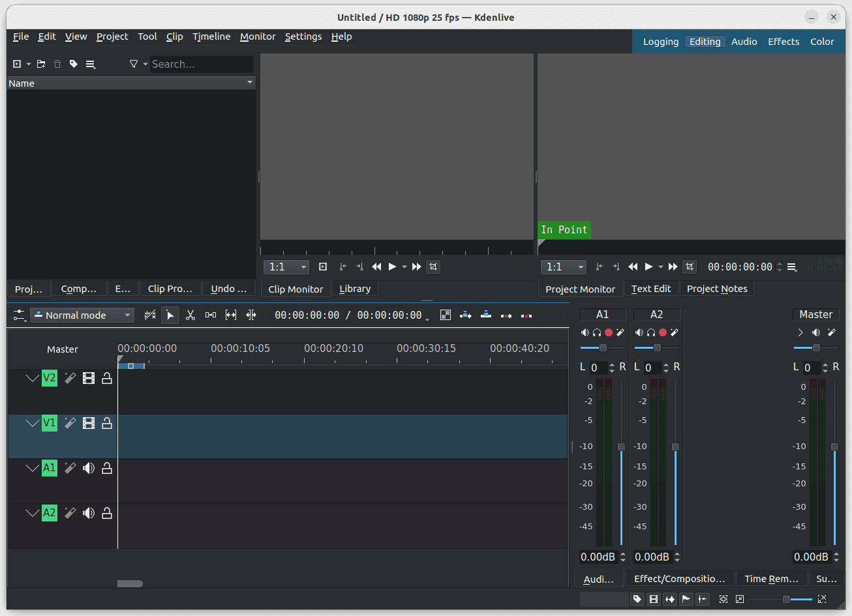
Task: Play the Project Monitor preview
Action: pos(648,267)
